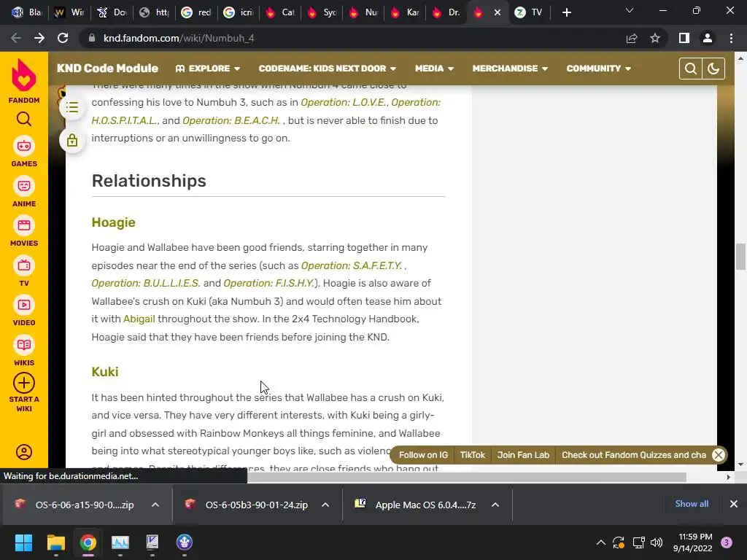Open Operation: S.A.F.E.T.Y. link

[x=352, y=265]
